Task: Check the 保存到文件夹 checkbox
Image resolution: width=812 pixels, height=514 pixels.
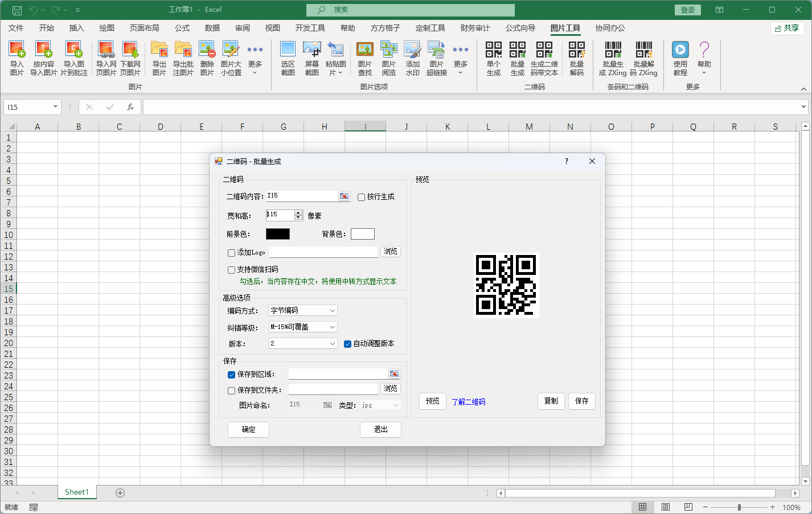Action: point(231,390)
